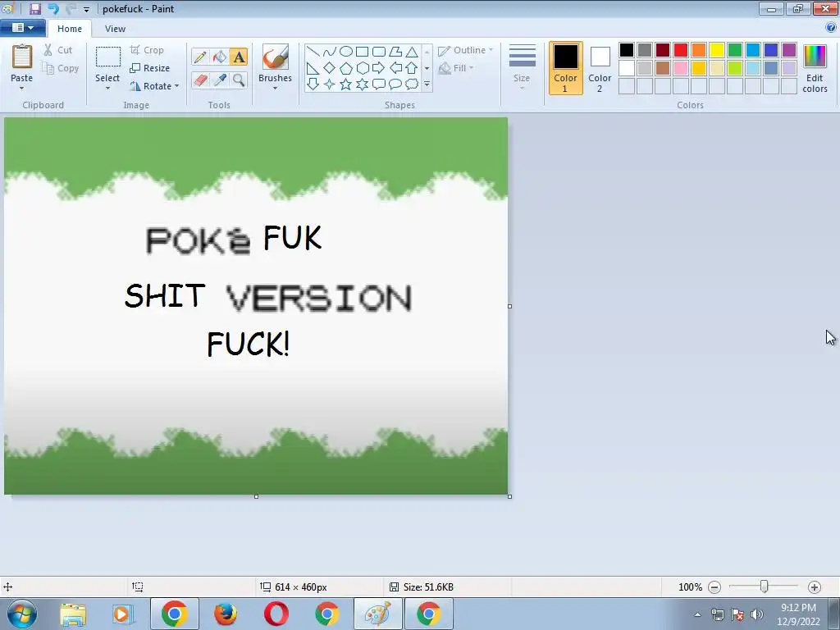Pick the red color swatch
The image size is (840, 630).
point(681,50)
